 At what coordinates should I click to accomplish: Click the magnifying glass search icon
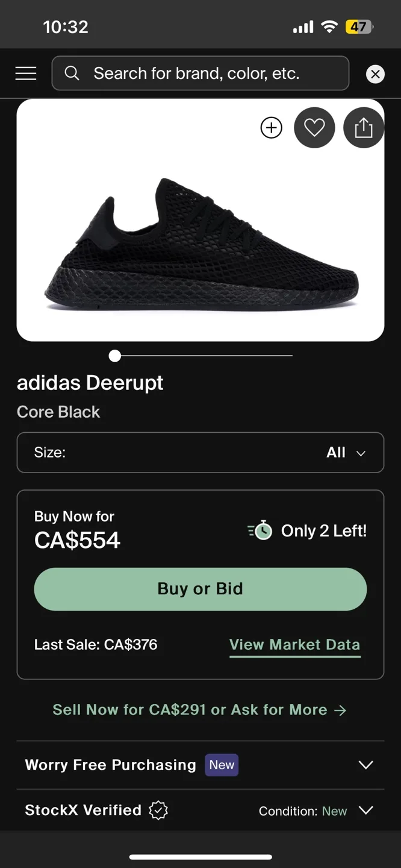[72, 73]
